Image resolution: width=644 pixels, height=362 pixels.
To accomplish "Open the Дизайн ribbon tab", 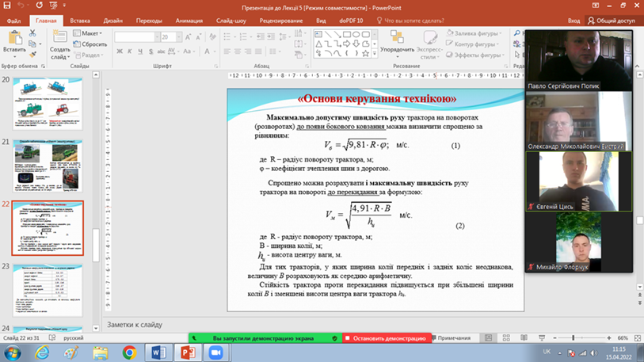I will pyautogui.click(x=113, y=21).
